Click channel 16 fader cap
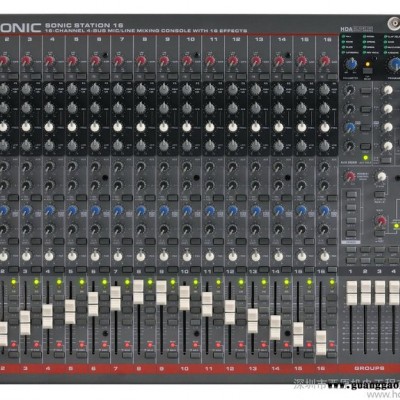 point(321,343)
